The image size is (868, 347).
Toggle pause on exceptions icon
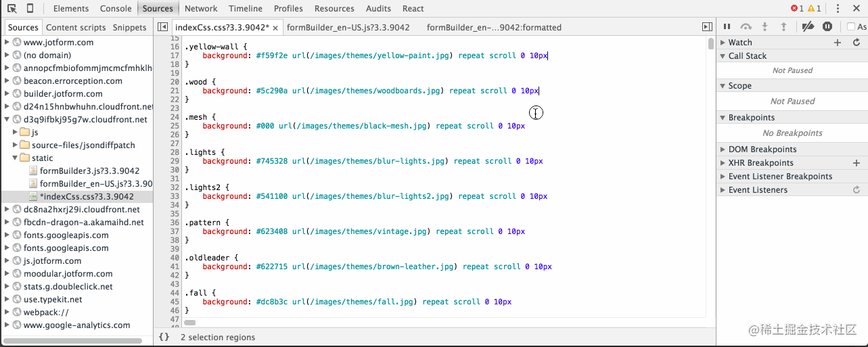(827, 27)
